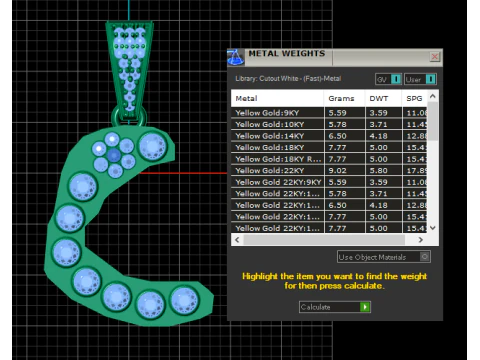Sort by the DWT column header
The height and width of the screenshot is (360, 480).
pos(383,98)
